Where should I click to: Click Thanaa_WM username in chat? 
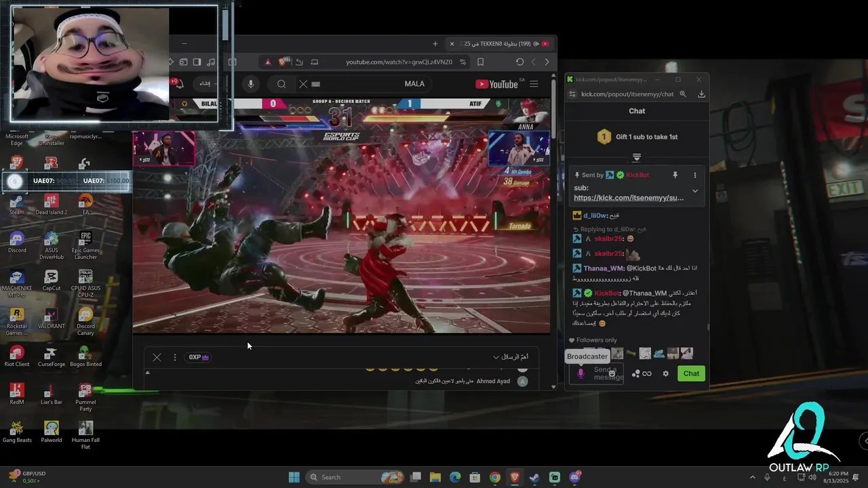603,268
